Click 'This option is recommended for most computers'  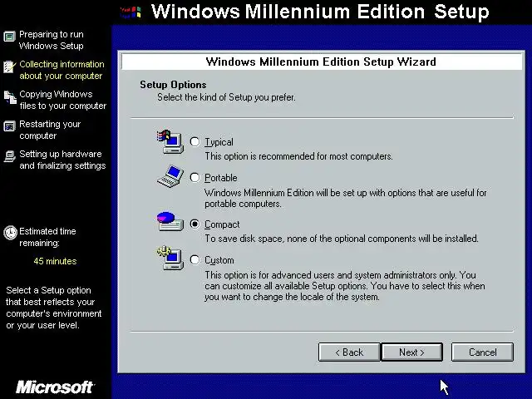click(298, 156)
